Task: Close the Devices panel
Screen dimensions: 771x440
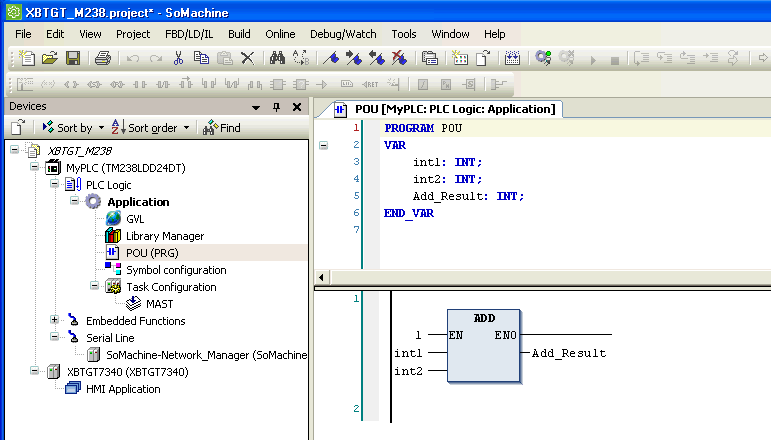Action: (x=297, y=107)
